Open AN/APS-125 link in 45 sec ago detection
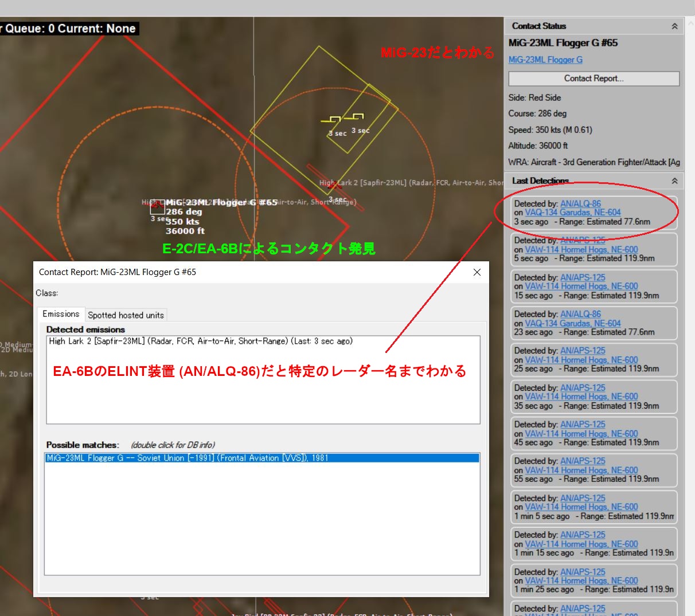This screenshot has width=695, height=616. [x=583, y=425]
